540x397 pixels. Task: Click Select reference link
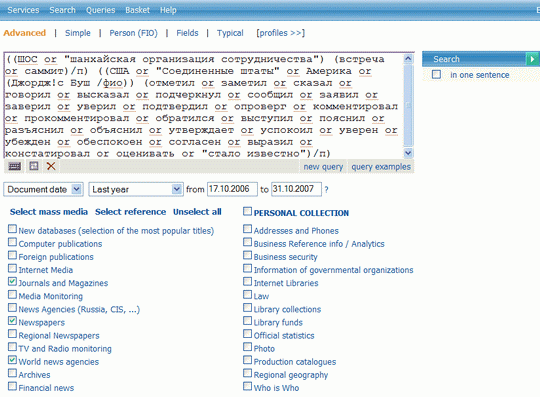point(131,212)
